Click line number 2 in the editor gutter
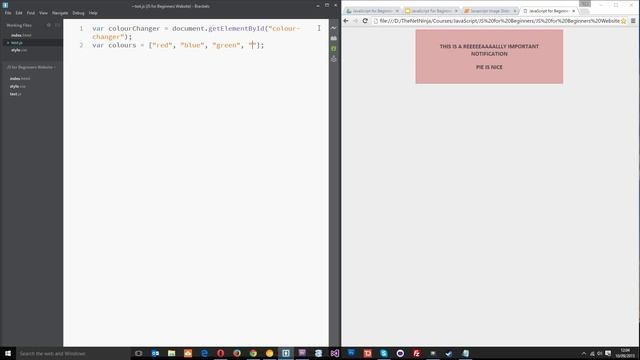 tap(81, 45)
